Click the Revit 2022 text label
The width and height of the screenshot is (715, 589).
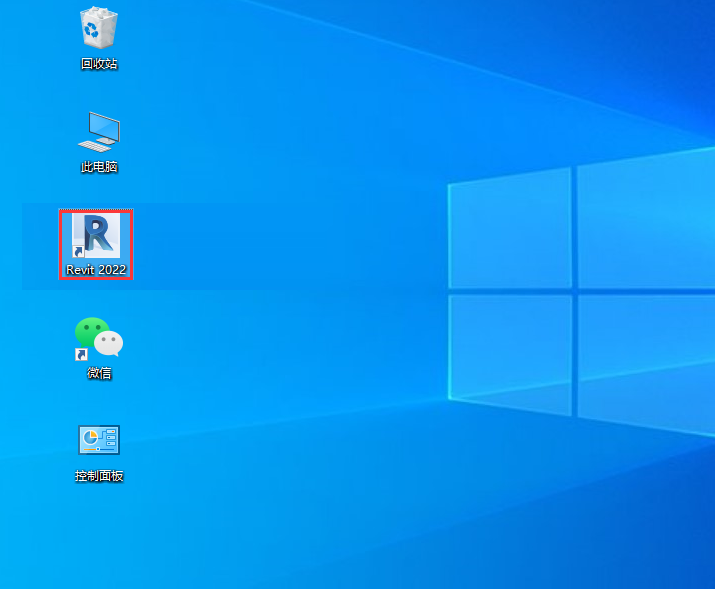[96, 270]
